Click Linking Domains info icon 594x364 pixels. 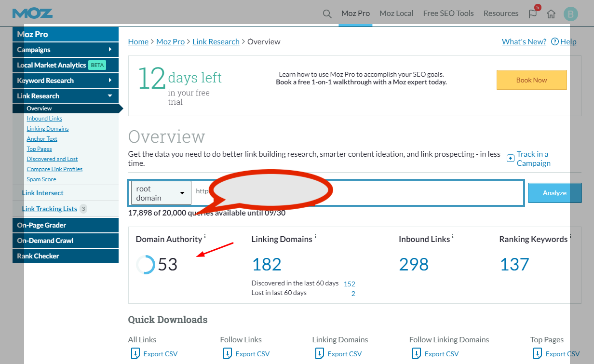pyautogui.click(x=315, y=236)
